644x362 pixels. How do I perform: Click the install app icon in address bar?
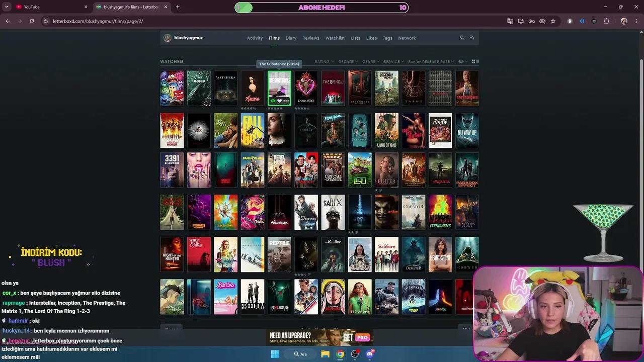(521, 21)
